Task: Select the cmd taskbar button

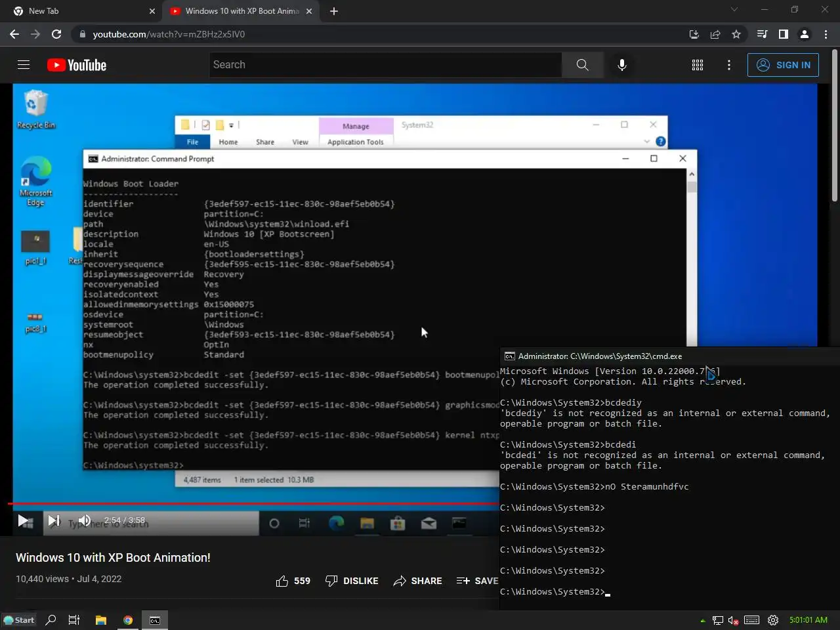Action: tap(155, 620)
